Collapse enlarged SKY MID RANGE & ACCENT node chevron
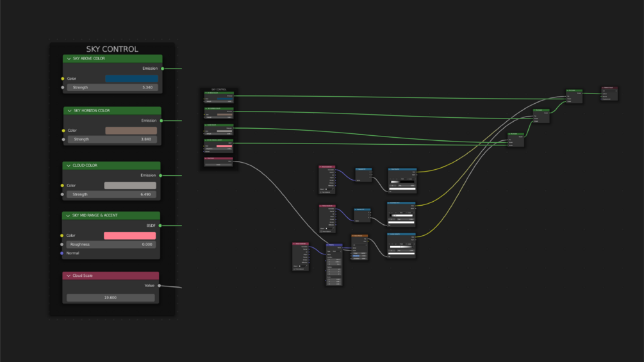644x362 pixels. tap(68, 215)
